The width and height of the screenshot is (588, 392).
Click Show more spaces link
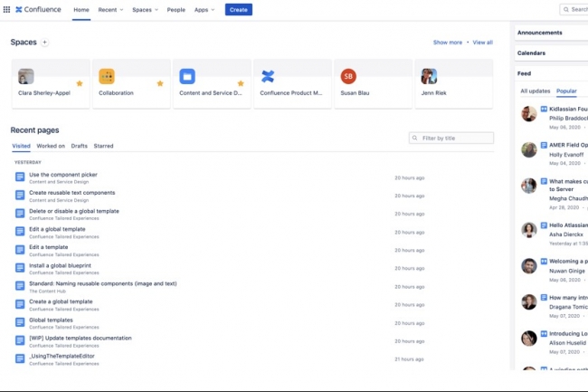pyautogui.click(x=448, y=43)
